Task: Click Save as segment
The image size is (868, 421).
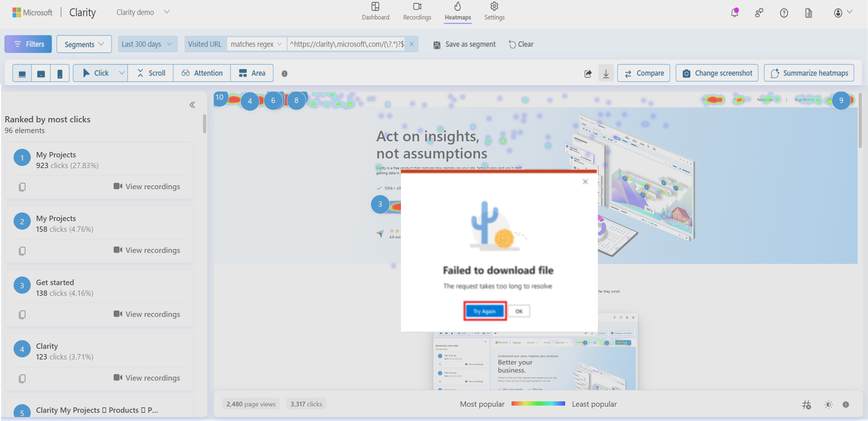Action: coord(464,44)
